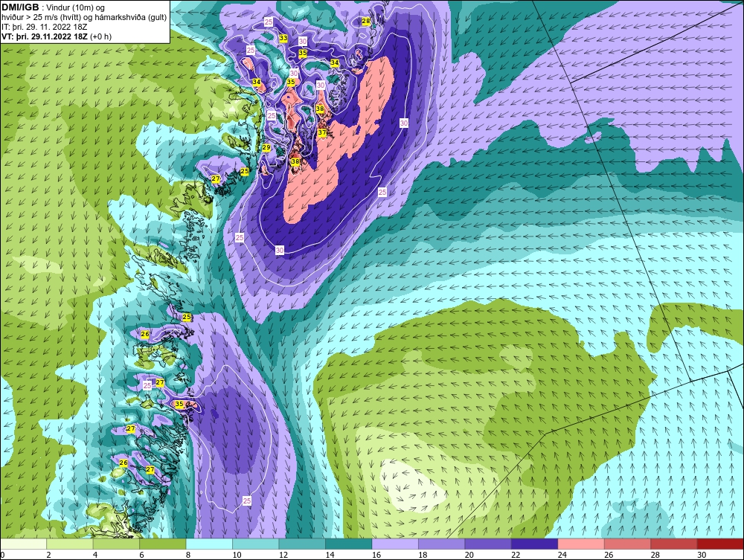Pick the 20–22 m/s violet legend swatch
The width and height of the screenshot is (744, 560).
click(x=488, y=544)
